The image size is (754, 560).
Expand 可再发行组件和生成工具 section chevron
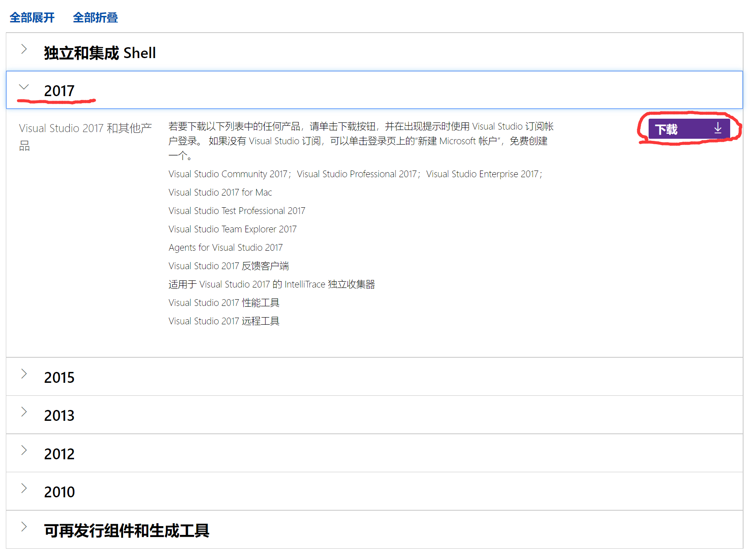point(24,527)
